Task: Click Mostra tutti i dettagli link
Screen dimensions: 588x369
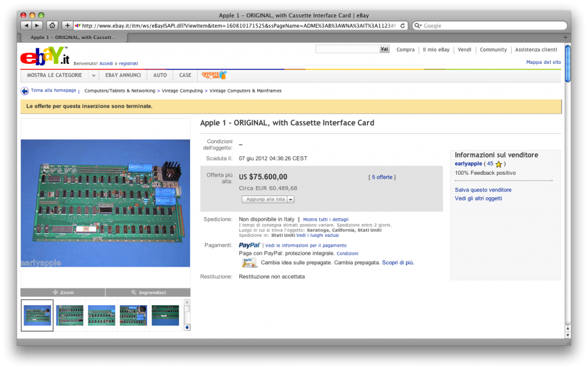Action: coord(326,220)
